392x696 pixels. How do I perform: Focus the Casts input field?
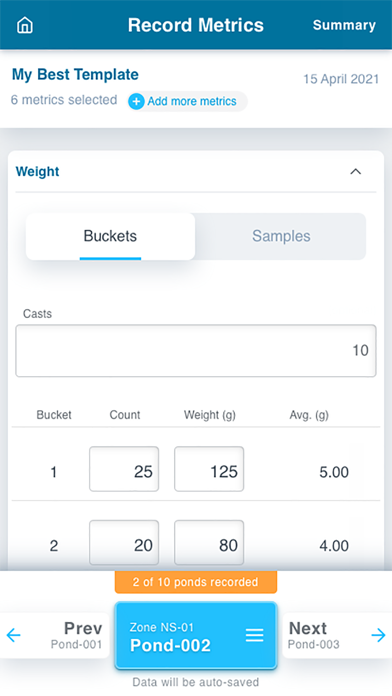(x=196, y=351)
